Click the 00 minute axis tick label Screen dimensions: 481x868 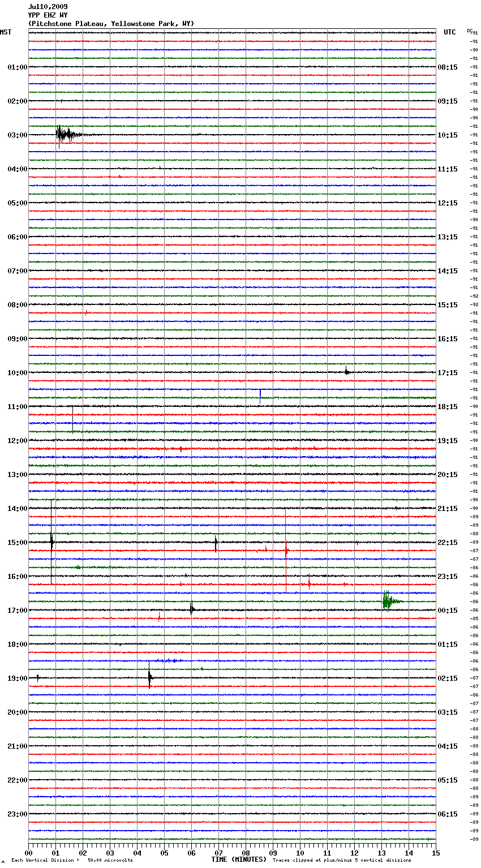coord(28,853)
